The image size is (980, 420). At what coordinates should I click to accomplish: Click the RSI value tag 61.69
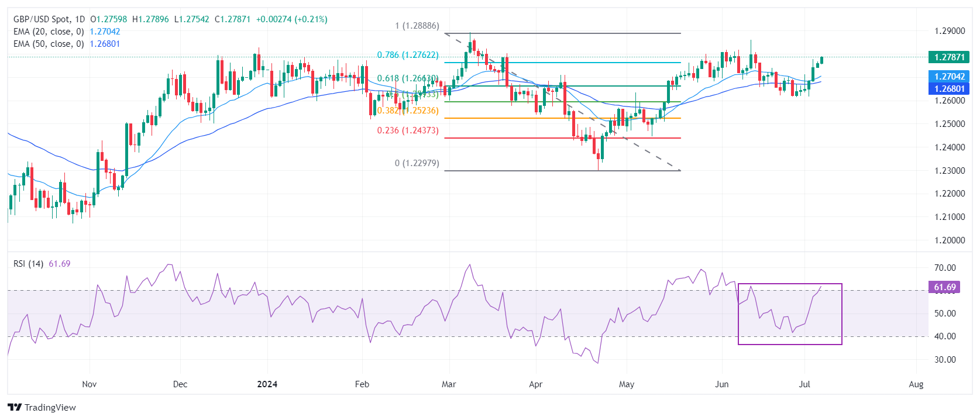[944, 287]
